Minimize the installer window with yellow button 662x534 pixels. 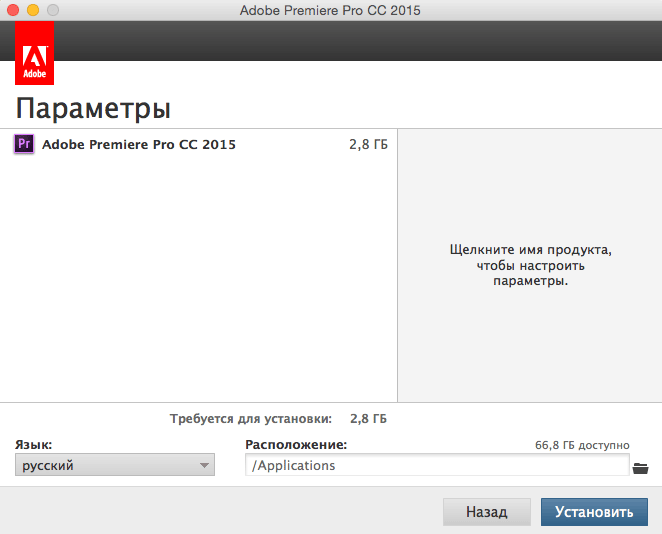[x=33, y=10]
